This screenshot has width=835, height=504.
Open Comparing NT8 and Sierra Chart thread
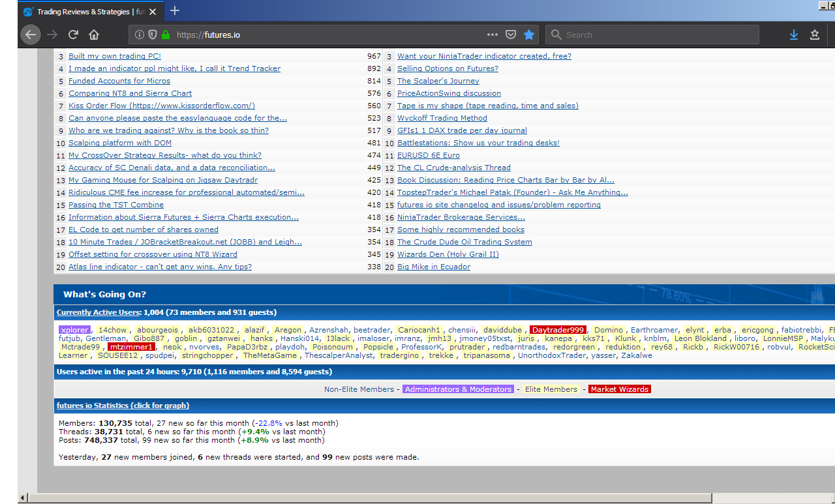130,93
